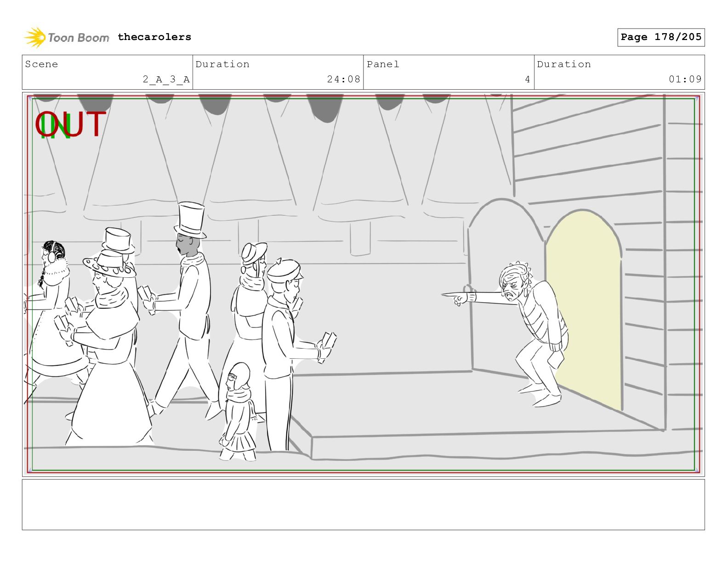The width and height of the screenshot is (728, 563).
Task: Click the storyboard panel drawing thumbnail
Action: pyautogui.click(x=363, y=284)
